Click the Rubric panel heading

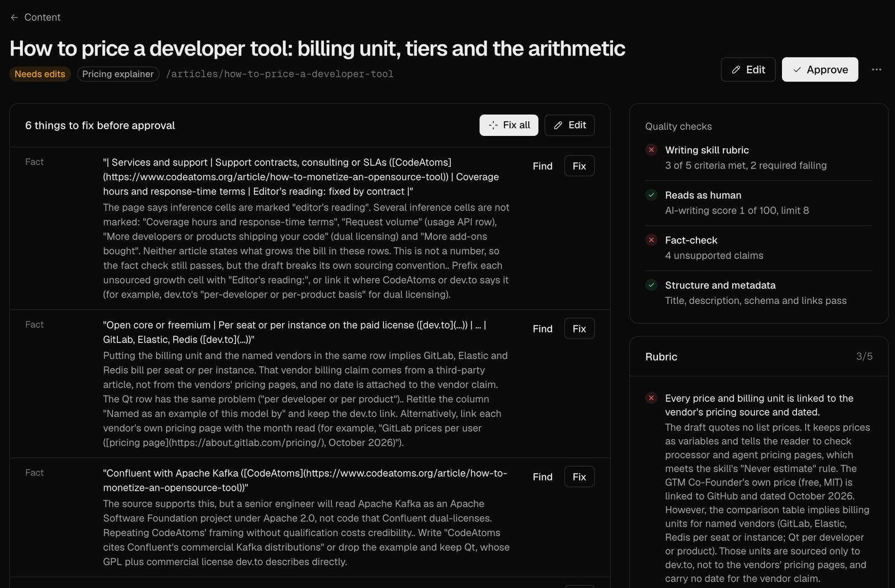pyautogui.click(x=661, y=357)
